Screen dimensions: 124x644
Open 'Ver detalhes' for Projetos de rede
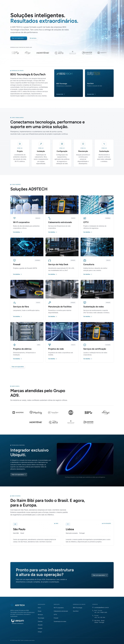[52, 359]
